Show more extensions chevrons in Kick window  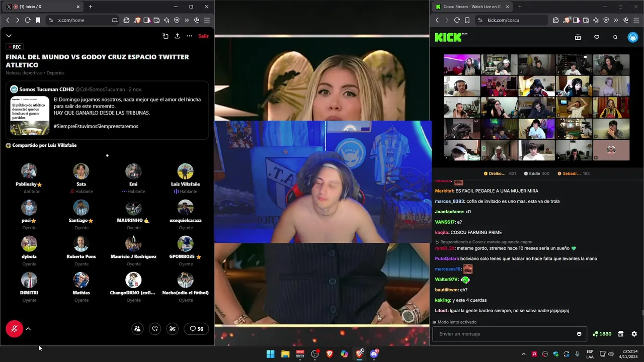click(x=616, y=20)
